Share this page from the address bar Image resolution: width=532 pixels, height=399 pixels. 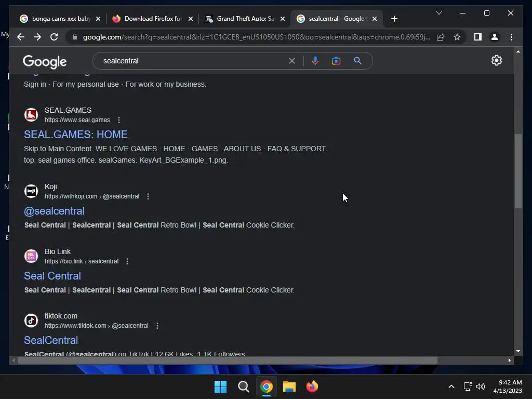[x=441, y=37]
